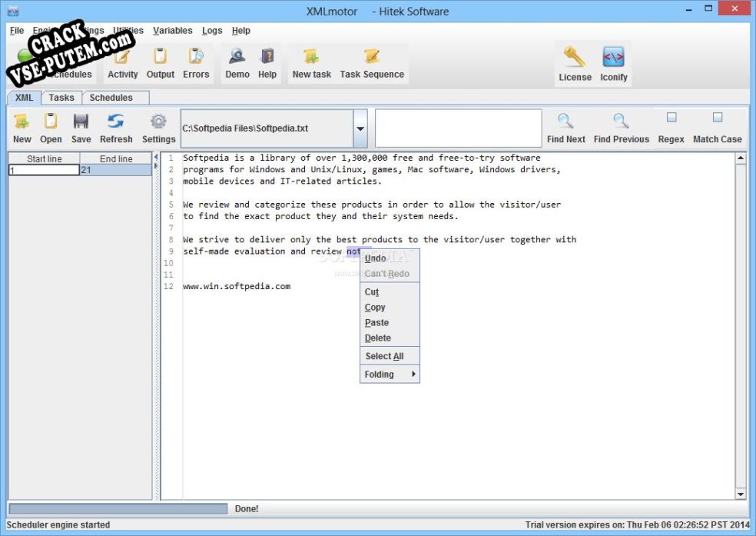
Task: Choose Paste in context menu
Action: (x=390, y=323)
